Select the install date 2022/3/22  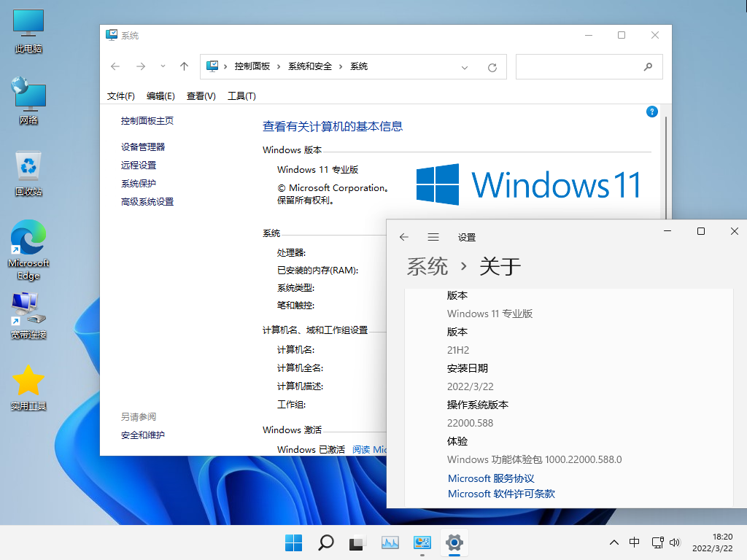pos(470,386)
